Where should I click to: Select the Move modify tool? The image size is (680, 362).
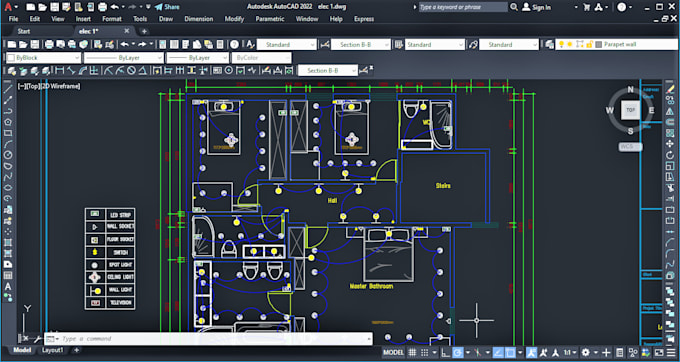[x=670, y=144]
